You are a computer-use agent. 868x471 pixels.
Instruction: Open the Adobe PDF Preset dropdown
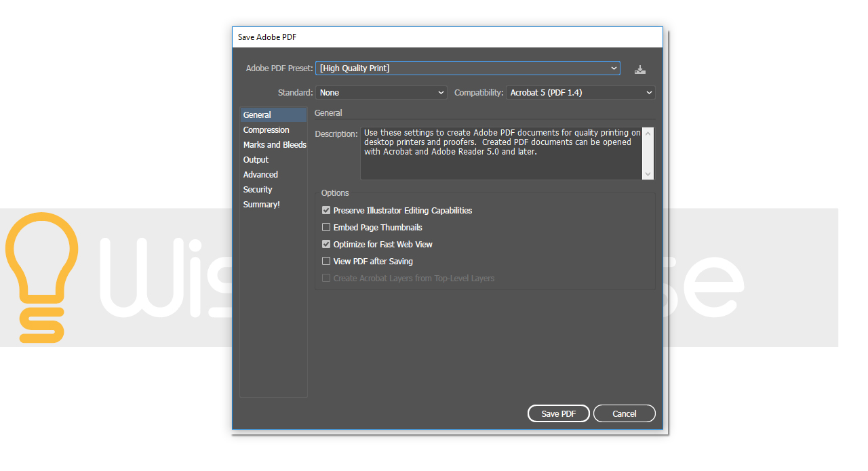[468, 68]
